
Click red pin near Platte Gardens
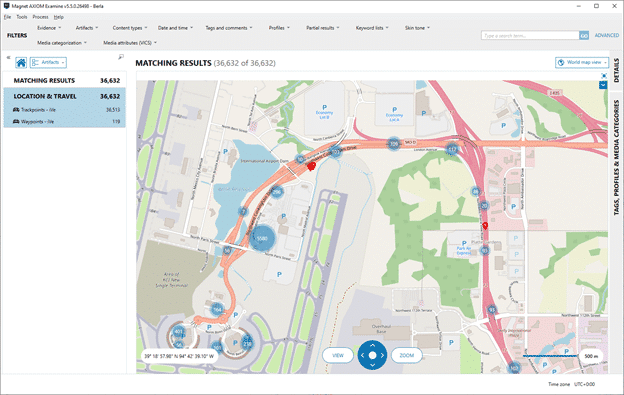(485, 226)
